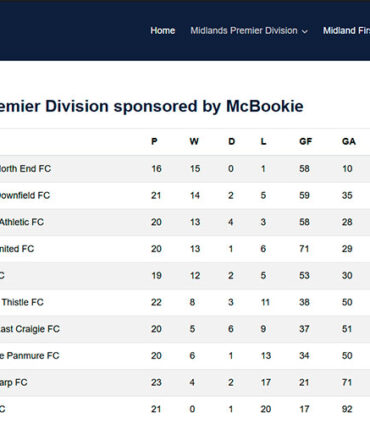370x440 pixels.
Task: Click the 71 goals-for value for United FC
Action: tap(304, 249)
